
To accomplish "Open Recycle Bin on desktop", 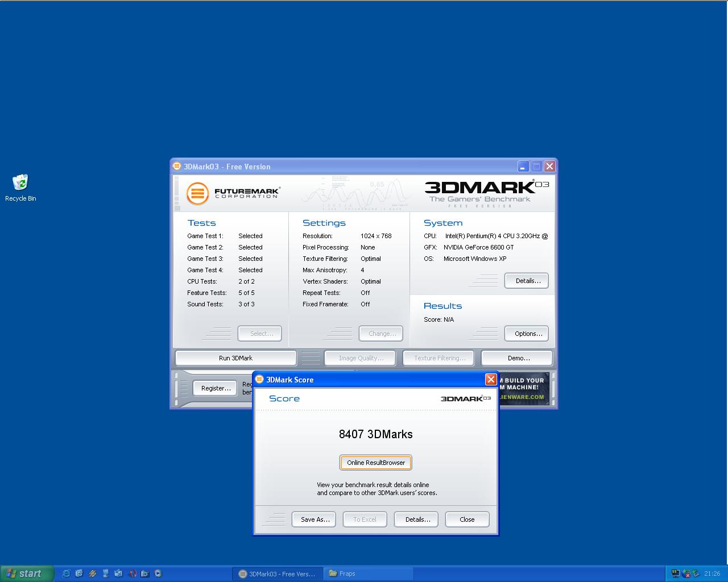I will (20, 188).
